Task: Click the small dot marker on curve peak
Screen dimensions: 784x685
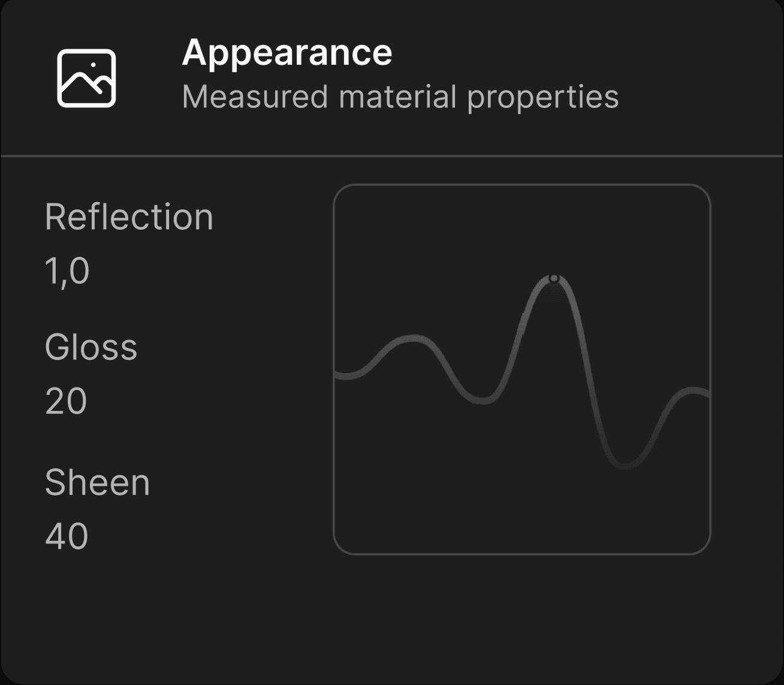Action: pyautogui.click(x=554, y=278)
